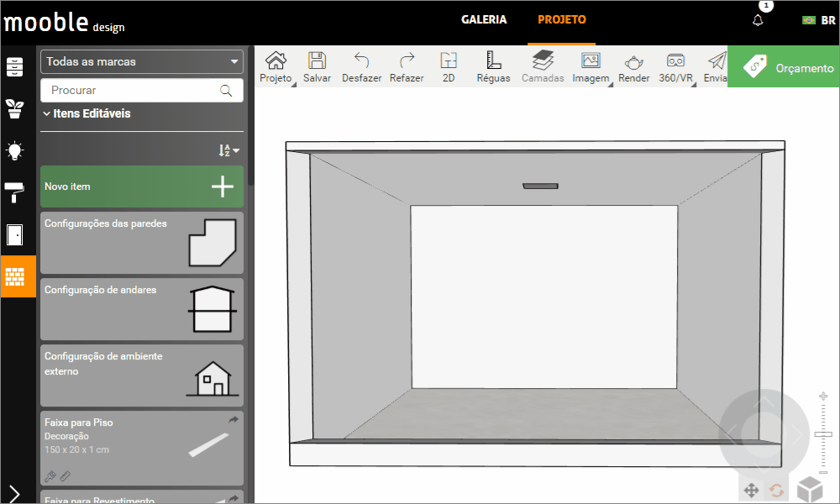This screenshot has width=840, height=504.
Task: Click the 3D cube view icon
Action: 810,489
